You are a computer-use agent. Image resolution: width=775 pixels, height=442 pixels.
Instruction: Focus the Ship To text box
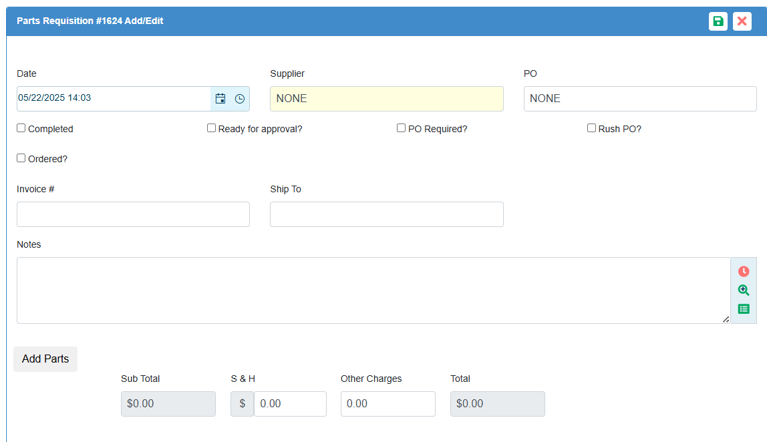pyautogui.click(x=386, y=214)
